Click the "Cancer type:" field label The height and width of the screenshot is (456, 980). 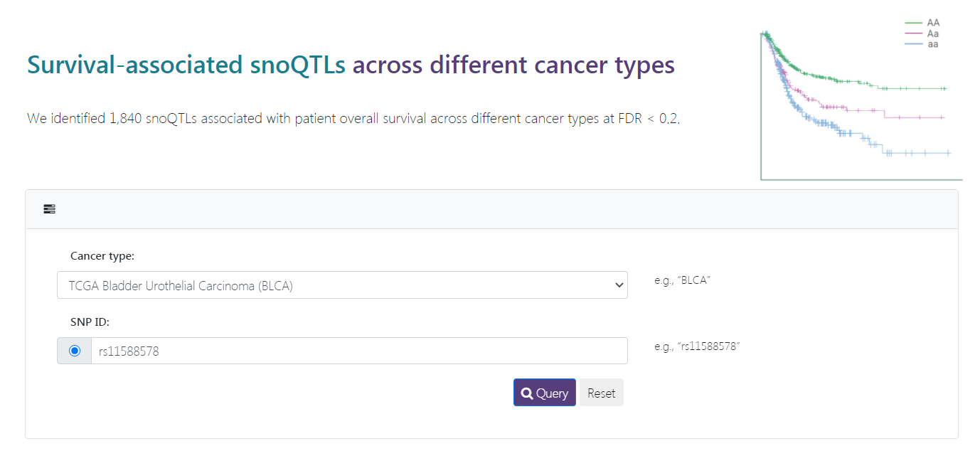(x=102, y=256)
